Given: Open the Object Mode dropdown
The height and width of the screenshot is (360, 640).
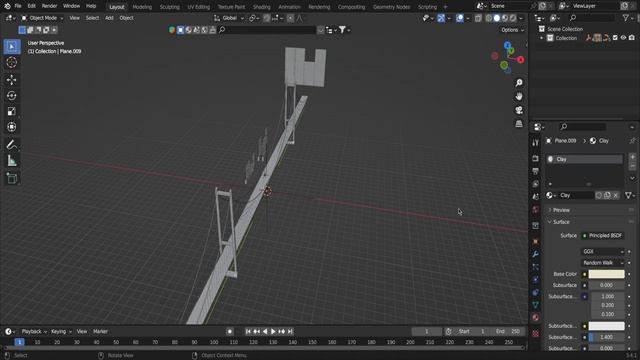Looking at the screenshot, I should pyautogui.click(x=42, y=18).
